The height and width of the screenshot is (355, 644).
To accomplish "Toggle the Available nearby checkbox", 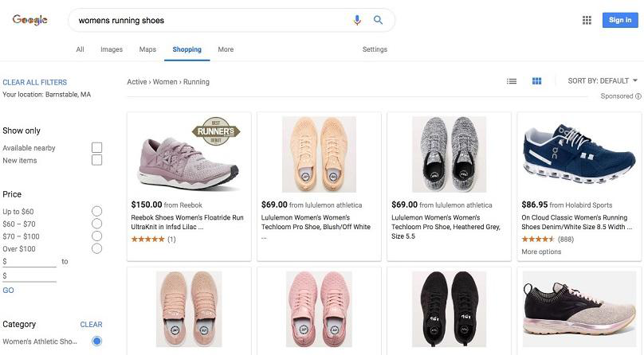I will click(x=96, y=147).
